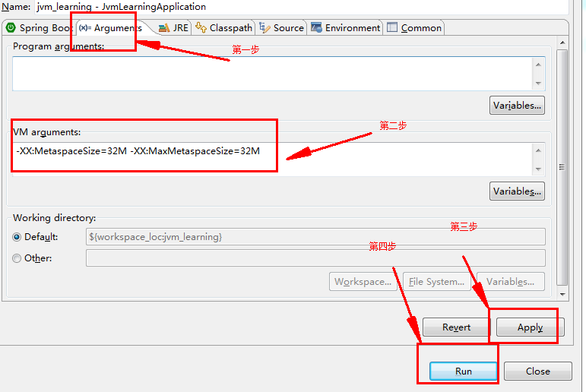This screenshot has width=586, height=392.
Task: Focus the Name input field
Action: point(301,7)
